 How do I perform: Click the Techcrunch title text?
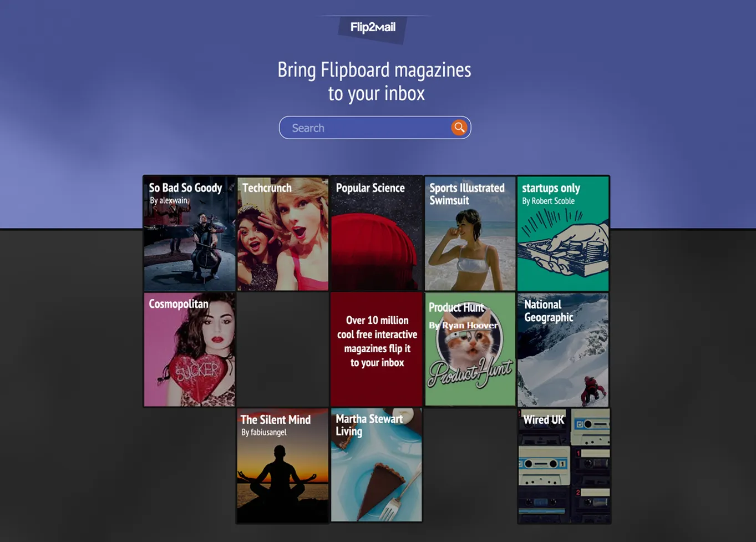coord(267,188)
